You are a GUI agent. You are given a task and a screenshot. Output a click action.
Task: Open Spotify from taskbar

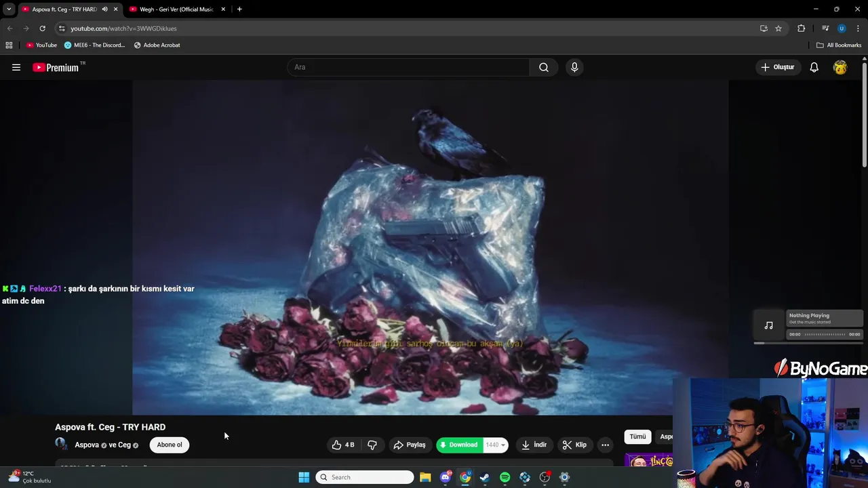click(505, 477)
